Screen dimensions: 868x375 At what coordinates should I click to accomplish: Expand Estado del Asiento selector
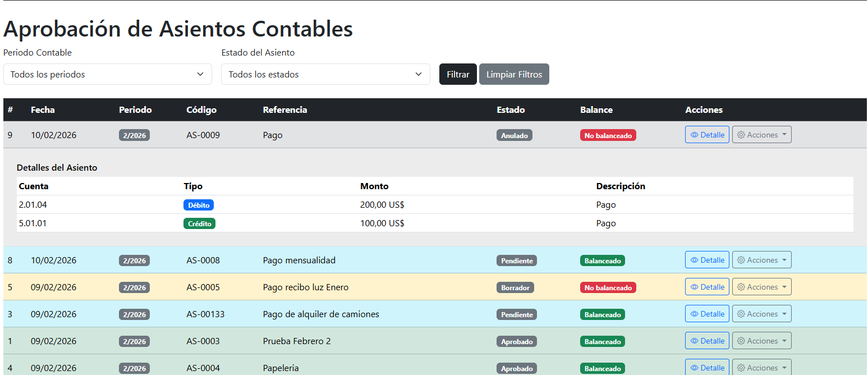click(325, 74)
